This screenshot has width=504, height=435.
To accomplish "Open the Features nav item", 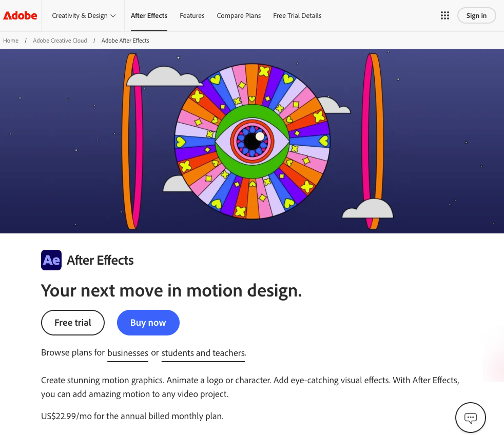I will (x=192, y=15).
